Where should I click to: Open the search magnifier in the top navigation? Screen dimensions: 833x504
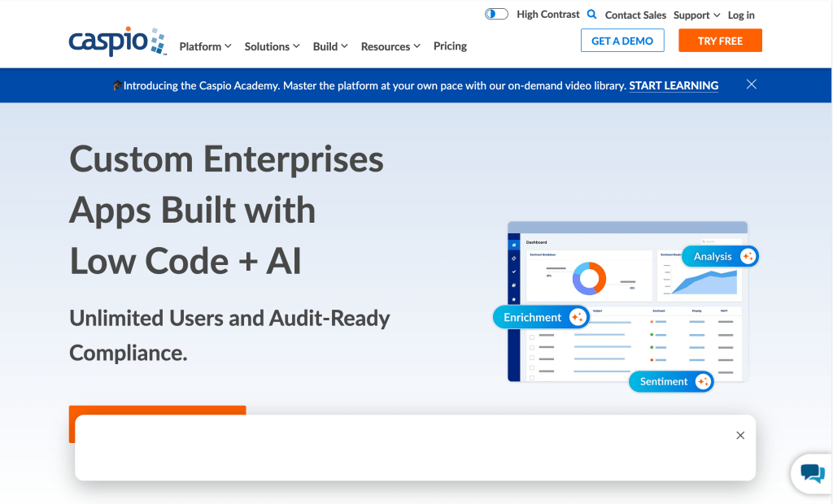593,14
